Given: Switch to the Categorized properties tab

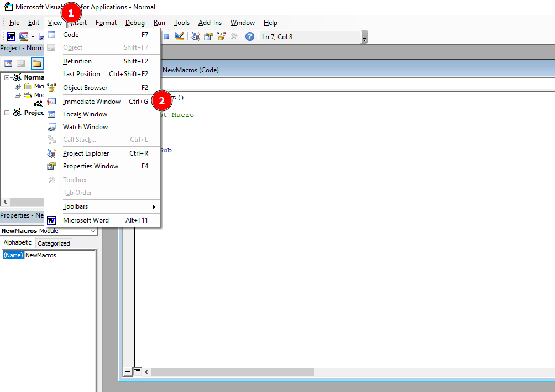Looking at the screenshot, I should point(54,243).
